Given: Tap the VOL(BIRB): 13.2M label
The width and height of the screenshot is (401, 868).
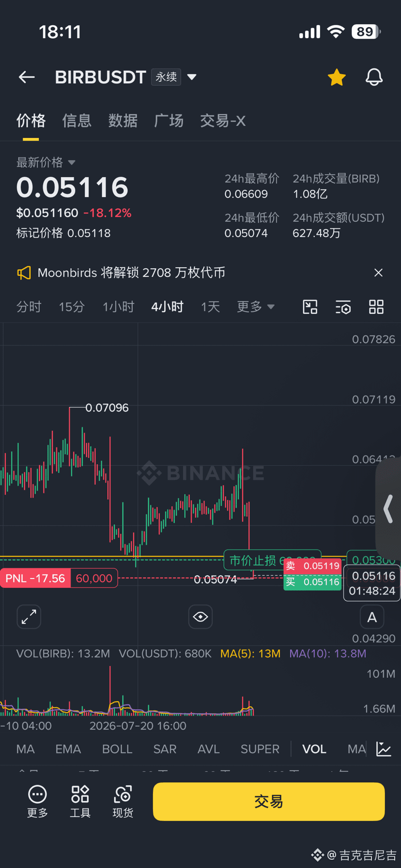Looking at the screenshot, I should click(x=63, y=654).
